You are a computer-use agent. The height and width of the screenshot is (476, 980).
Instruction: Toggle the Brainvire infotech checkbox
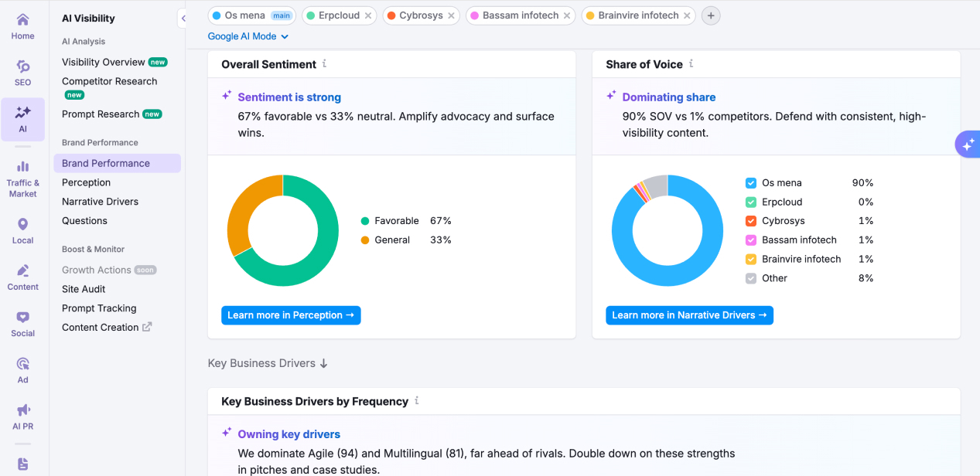coord(750,259)
